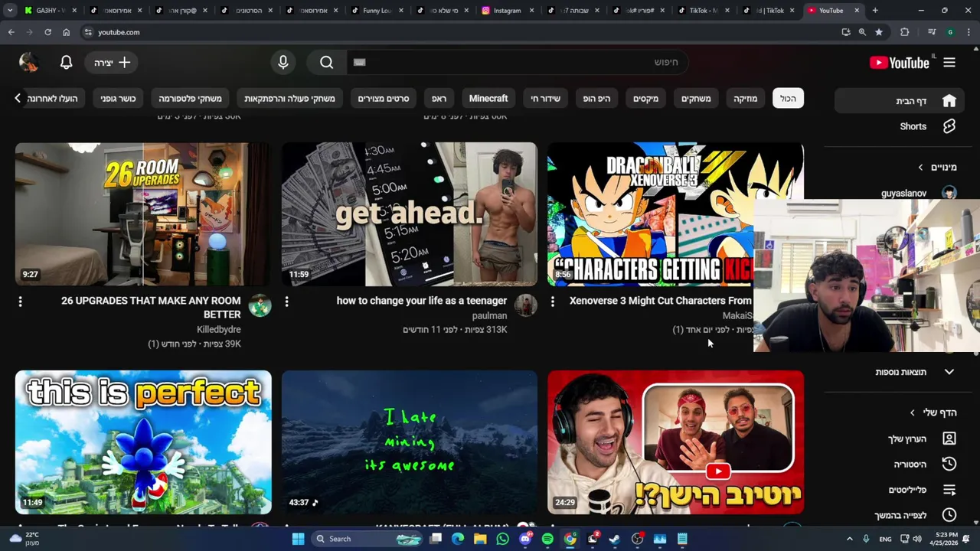This screenshot has height=551, width=980.
Task: Expand the My page (הדף שלי) section
Action: pos(933,412)
